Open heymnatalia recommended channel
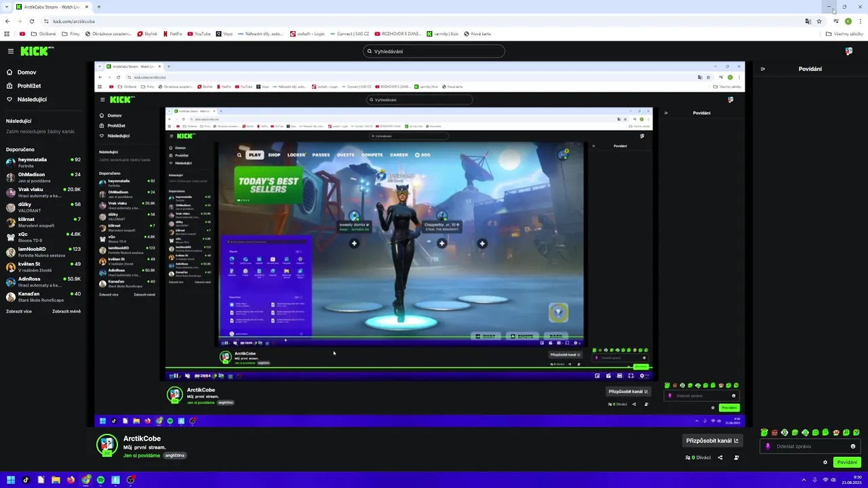This screenshot has width=868, height=488. point(43,163)
